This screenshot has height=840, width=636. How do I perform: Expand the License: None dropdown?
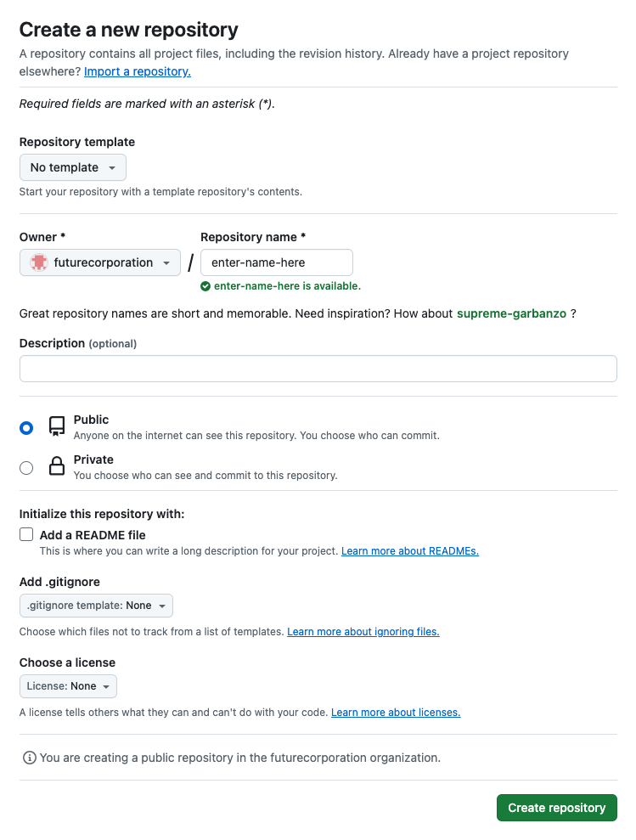(x=68, y=686)
